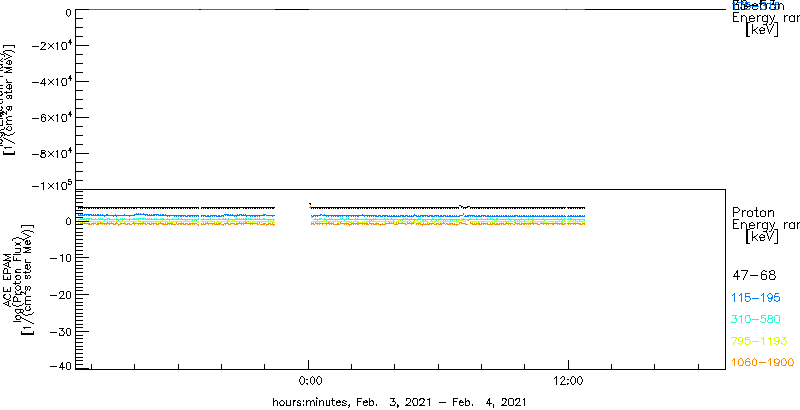Click the −10 lower panel axis label
This screenshot has height=410, width=800.
(60, 258)
